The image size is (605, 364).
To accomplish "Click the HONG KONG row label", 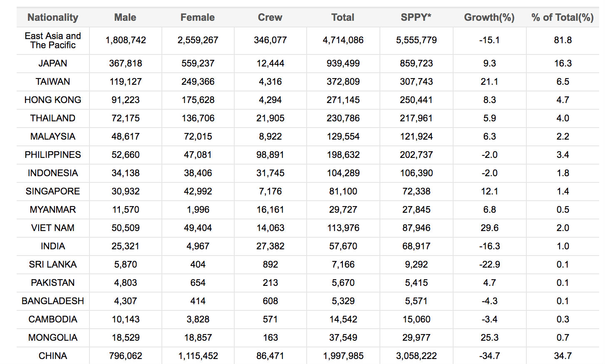I will (x=53, y=100).
